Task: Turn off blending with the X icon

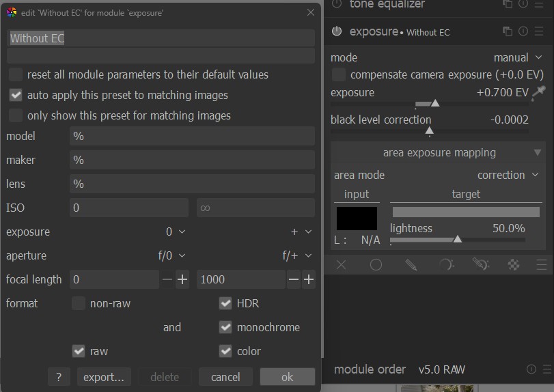Action: click(x=341, y=265)
